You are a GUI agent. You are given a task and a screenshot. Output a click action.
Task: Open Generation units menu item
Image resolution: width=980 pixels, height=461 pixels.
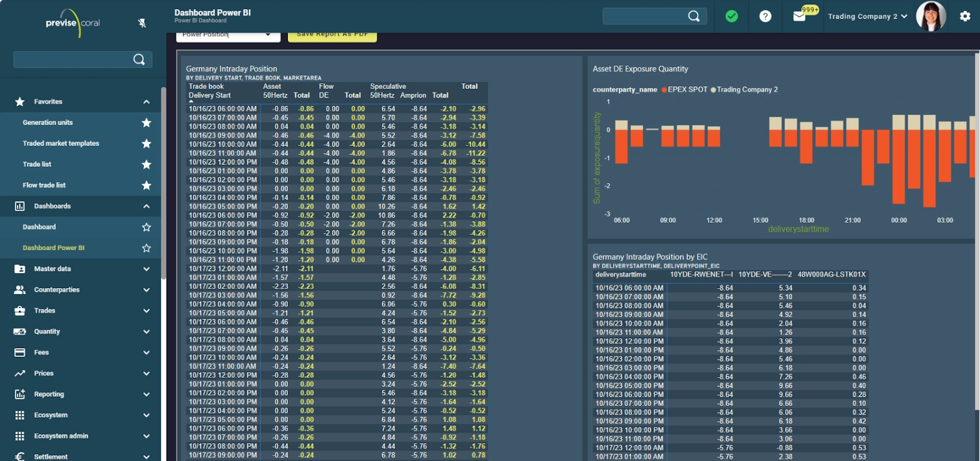point(48,123)
